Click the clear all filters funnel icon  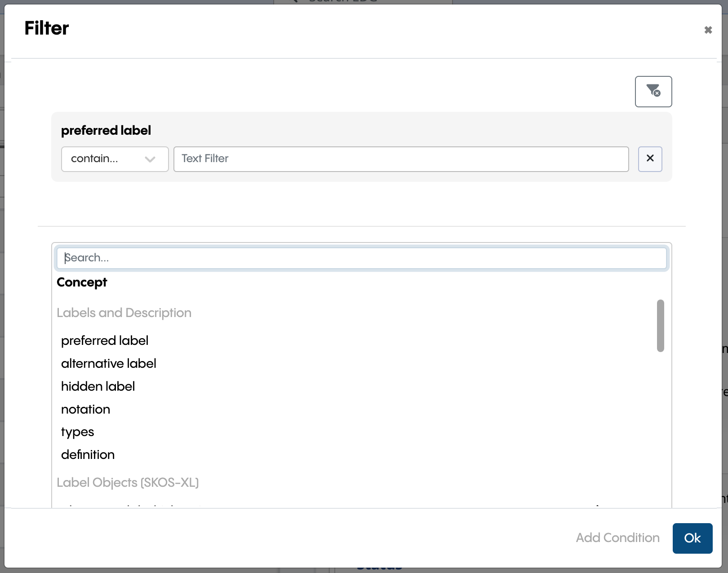click(x=653, y=92)
